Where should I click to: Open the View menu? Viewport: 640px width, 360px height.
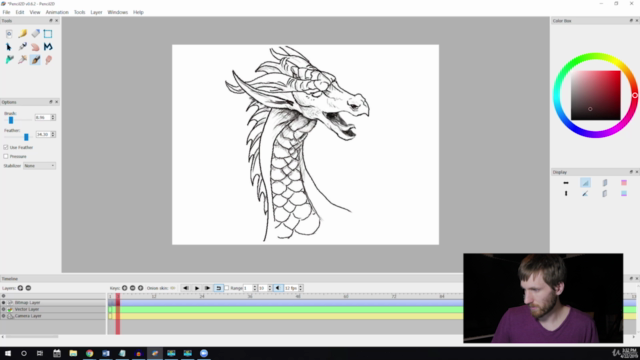pyautogui.click(x=35, y=12)
